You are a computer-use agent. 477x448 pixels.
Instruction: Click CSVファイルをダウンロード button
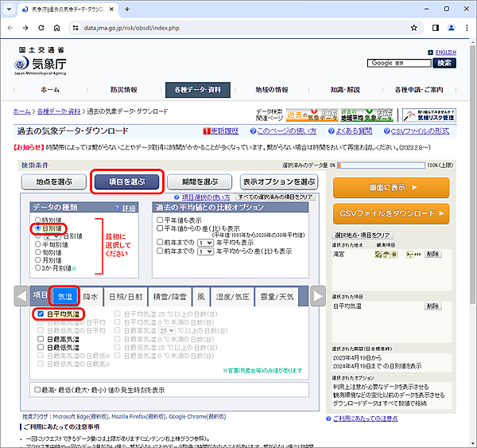[391, 213]
